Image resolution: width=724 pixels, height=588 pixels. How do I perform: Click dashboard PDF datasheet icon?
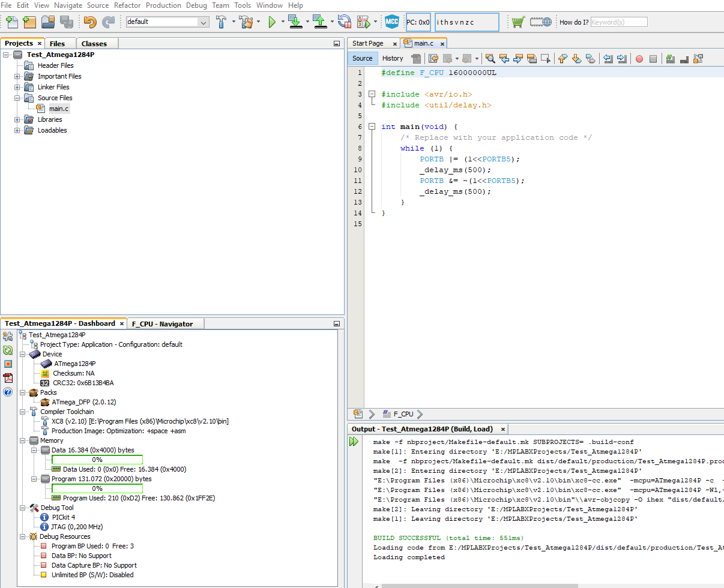8,378
